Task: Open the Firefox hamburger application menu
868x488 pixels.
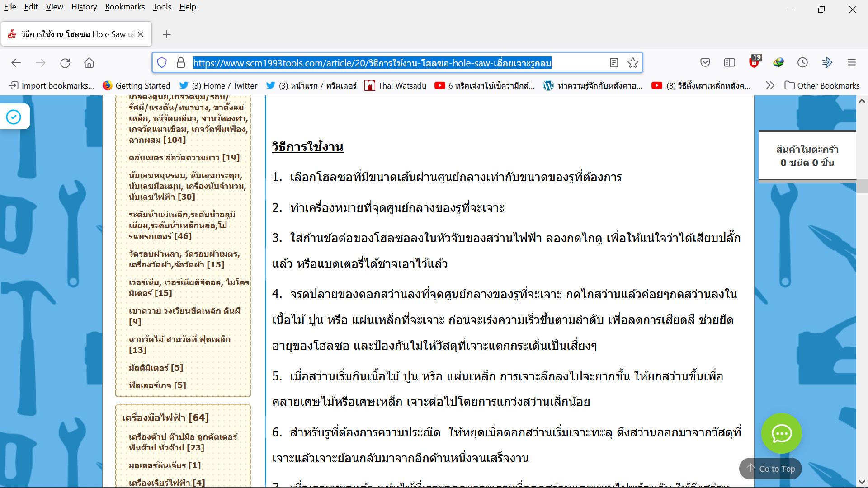Action: (852, 63)
